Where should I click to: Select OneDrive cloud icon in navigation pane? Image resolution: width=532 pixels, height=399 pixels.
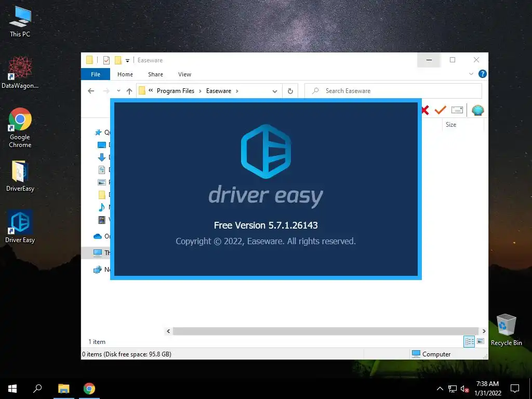98,236
